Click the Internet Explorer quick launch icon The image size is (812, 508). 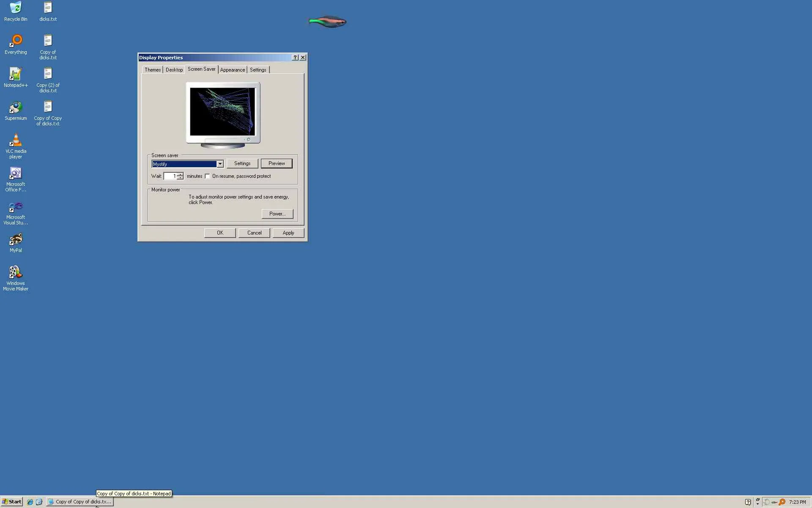[30, 502]
